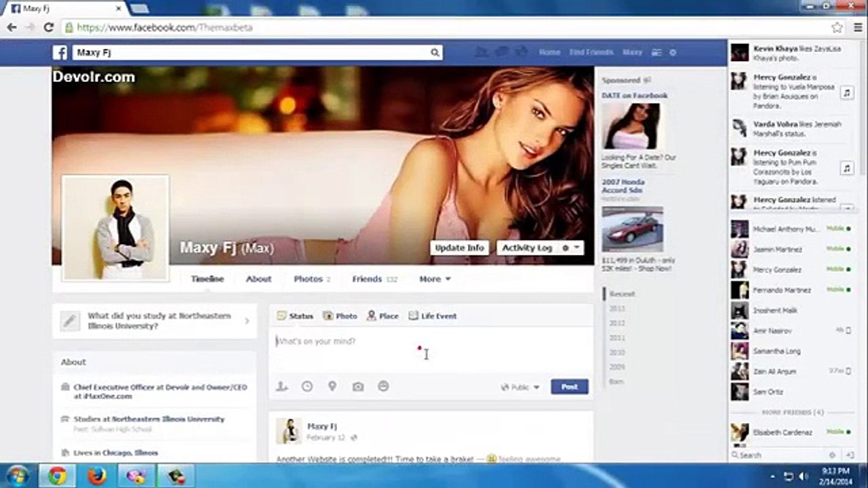This screenshot has height=488, width=868.
Task: Select the Photos tab
Action: pyautogui.click(x=311, y=279)
